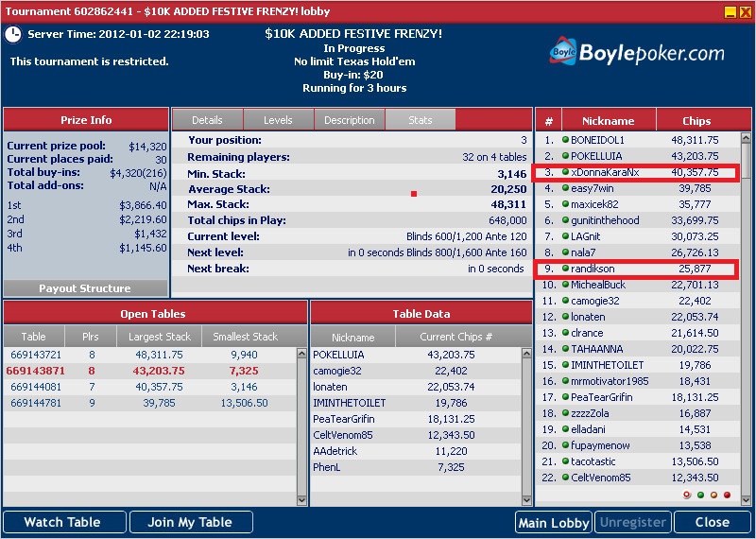
Task: Click green status dot beside BONEIDOL1
Action: tap(565, 140)
